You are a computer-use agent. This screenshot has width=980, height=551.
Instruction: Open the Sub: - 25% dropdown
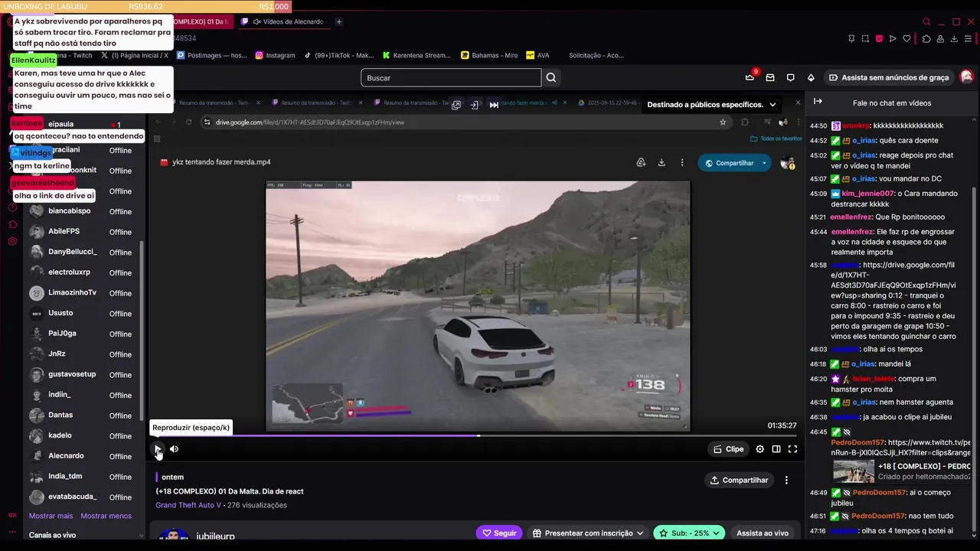[689, 533]
